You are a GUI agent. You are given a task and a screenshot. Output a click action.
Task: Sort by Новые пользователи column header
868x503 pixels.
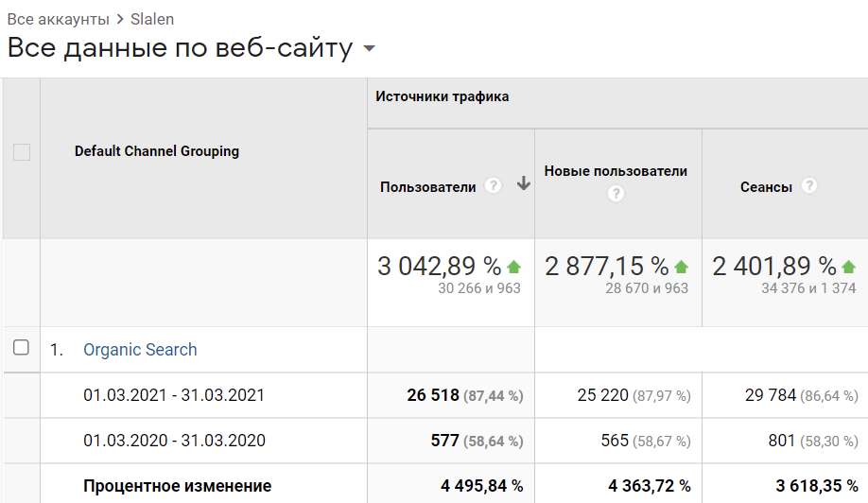(x=616, y=171)
